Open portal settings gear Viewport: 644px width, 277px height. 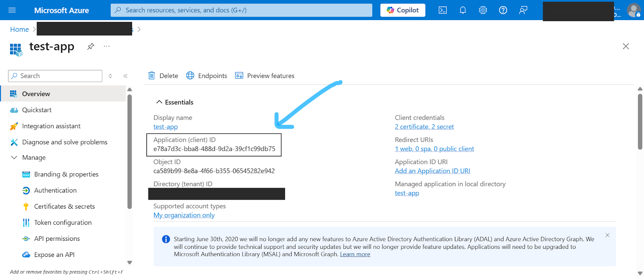483,10
